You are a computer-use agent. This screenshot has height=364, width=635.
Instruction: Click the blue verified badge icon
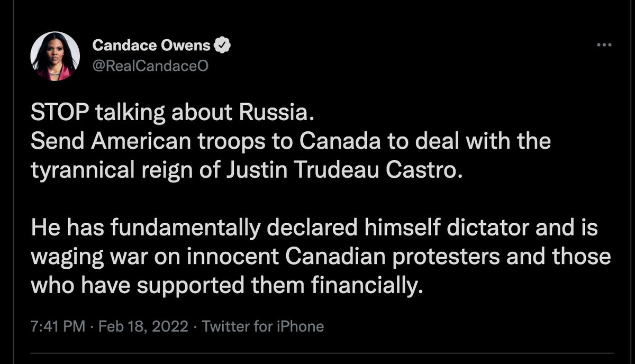[222, 46]
